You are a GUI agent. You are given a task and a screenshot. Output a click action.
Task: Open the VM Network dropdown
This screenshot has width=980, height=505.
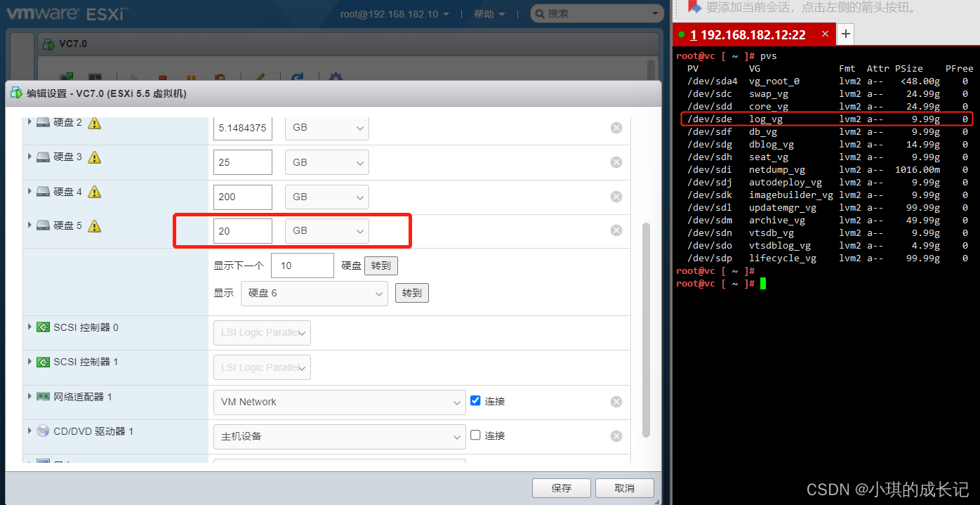(x=339, y=402)
